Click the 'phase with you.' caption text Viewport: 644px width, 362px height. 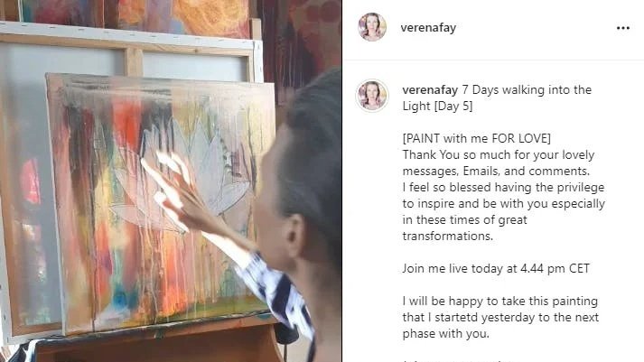445,333
